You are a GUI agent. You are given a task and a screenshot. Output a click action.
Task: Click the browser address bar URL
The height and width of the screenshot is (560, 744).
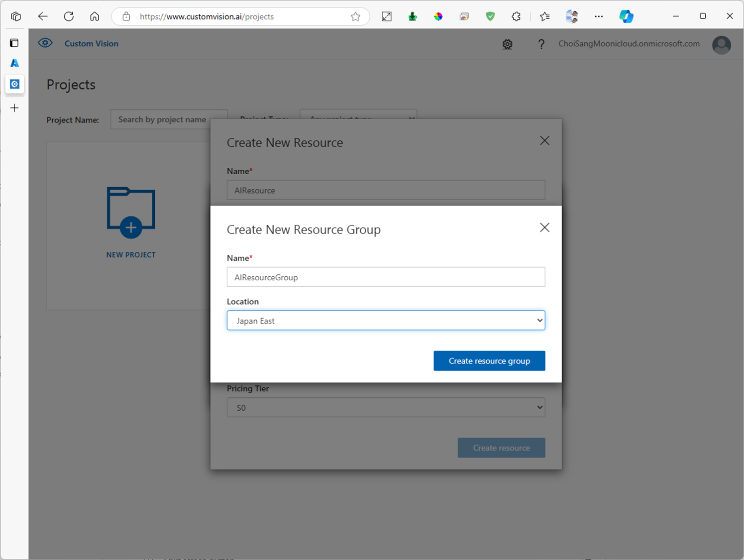pyautogui.click(x=207, y=16)
